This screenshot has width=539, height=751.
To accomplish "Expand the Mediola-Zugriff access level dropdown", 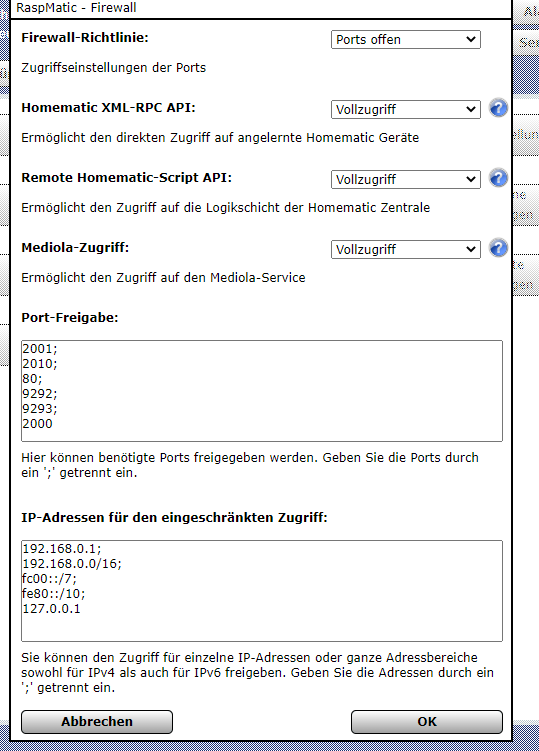I will pyautogui.click(x=405, y=250).
